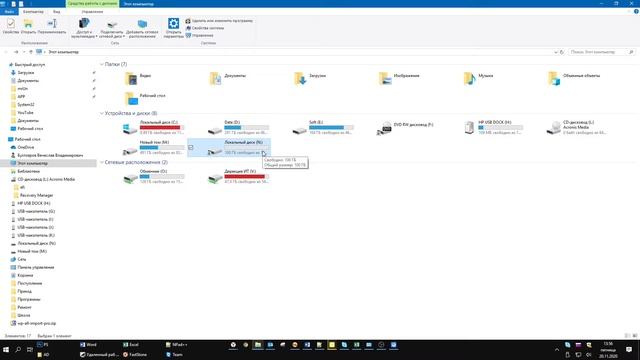
Task: Click the taskbar search magnifier icon
Action: coord(18,350)
